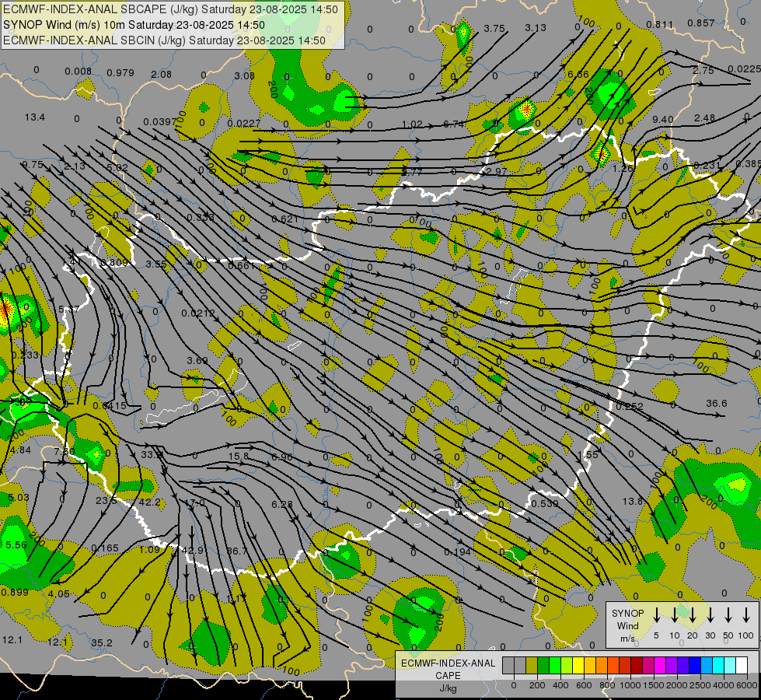Select the dark green CAPE swatch at 200

(543, 666)
